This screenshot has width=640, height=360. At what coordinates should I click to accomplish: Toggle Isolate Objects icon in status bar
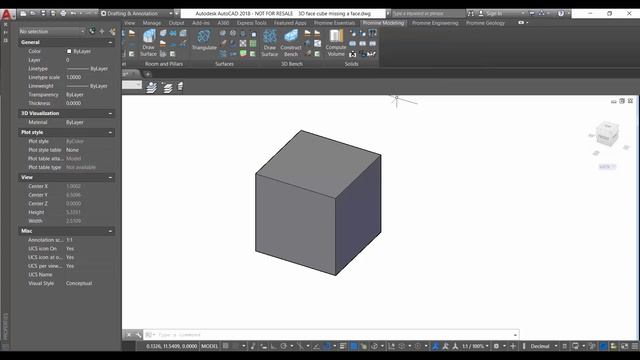tap(592, 346)
